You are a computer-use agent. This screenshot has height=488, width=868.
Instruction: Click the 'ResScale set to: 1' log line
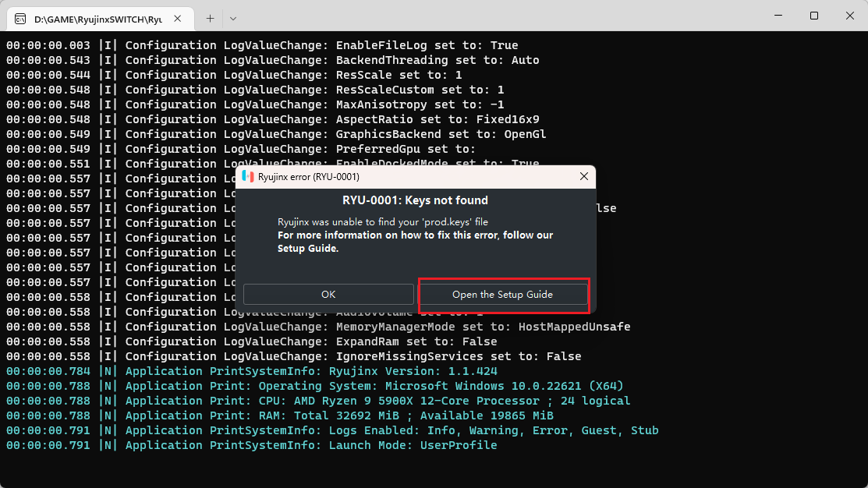tap(234, 76)
